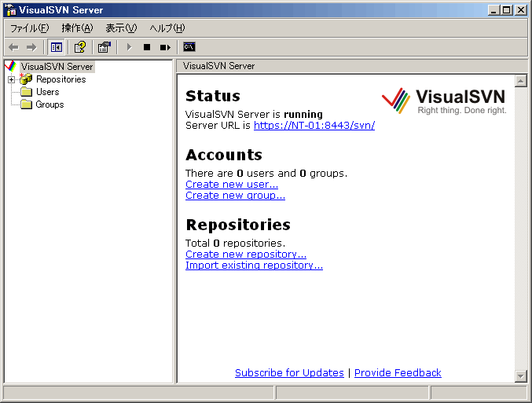Minimize the VisualSVN Server window
This screenshot has width=532, height=403.
click(x=493, y=10)
